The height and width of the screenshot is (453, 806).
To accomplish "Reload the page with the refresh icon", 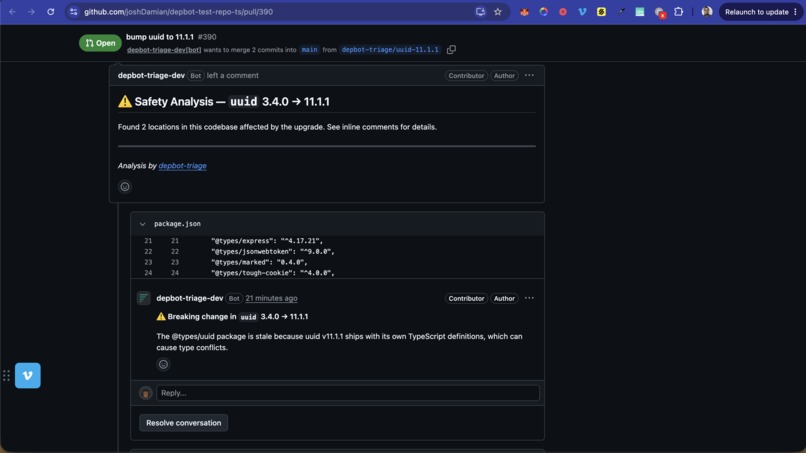I will pos(50,12).
